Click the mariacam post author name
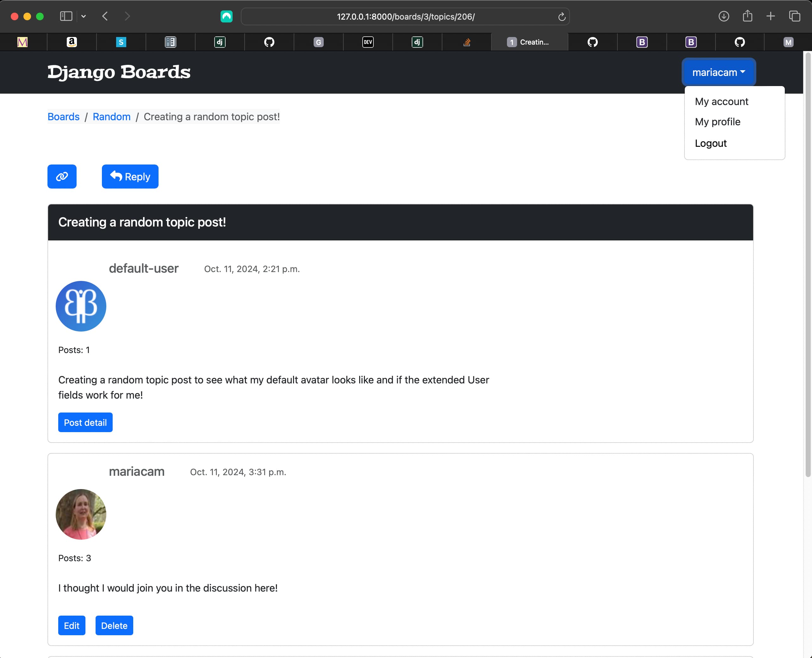Screen dimensions: 812x658 tap(137, 472)
